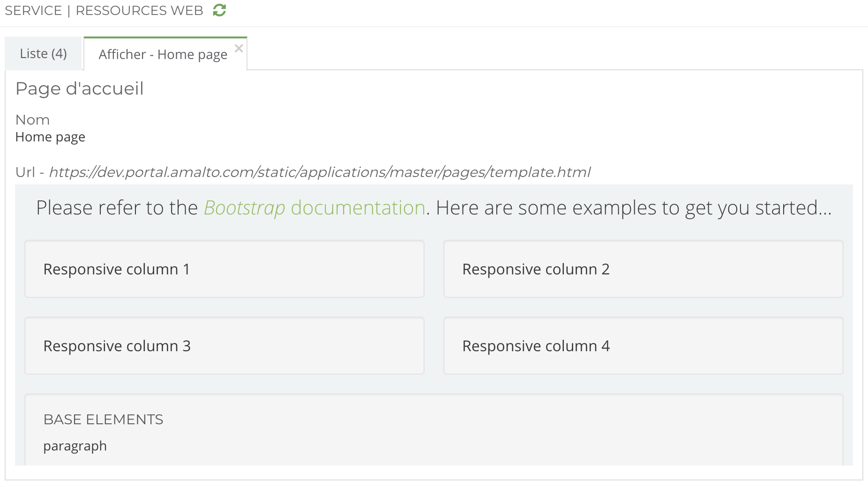Click the template.html URL text
The width and height of the screenshot is (868, 487).
pos(320,172)
